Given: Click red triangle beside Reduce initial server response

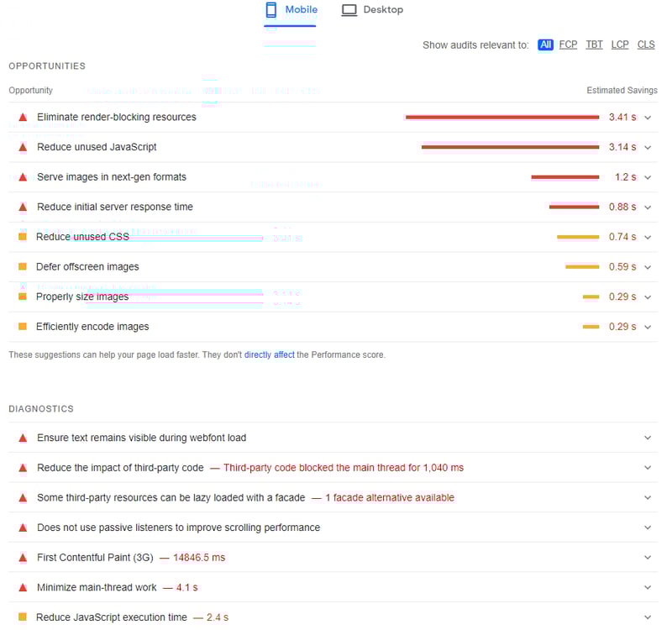Looking at the screenshot, I should 24,207.
